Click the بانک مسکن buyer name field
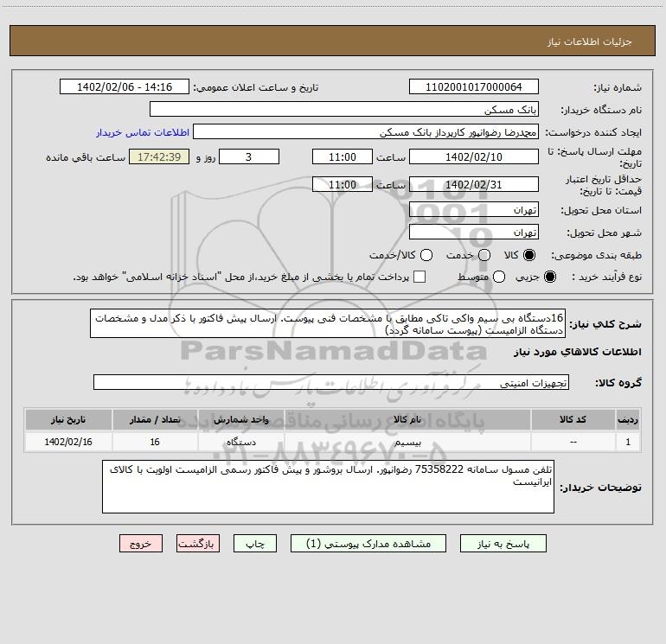Viewport: 666px width, 644px height. [x=343, y=110]
